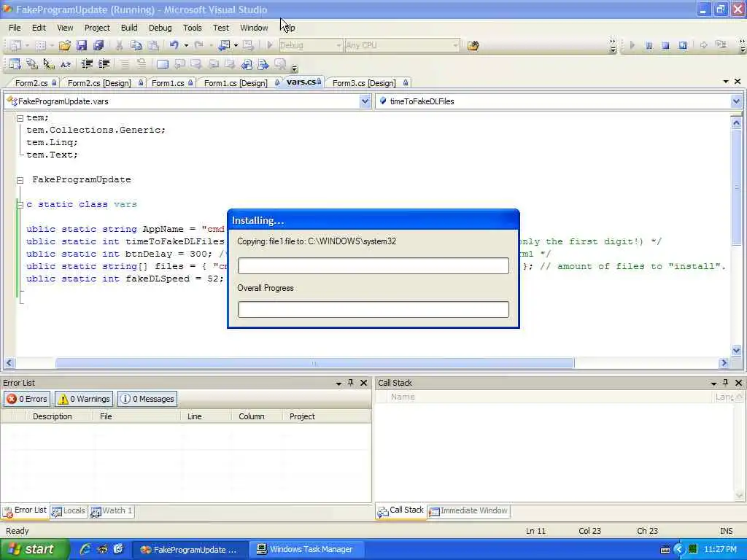Collapse the FakeProgramUpdate namespace block
The height and width of the screenshot is (560, 747).
20,180
